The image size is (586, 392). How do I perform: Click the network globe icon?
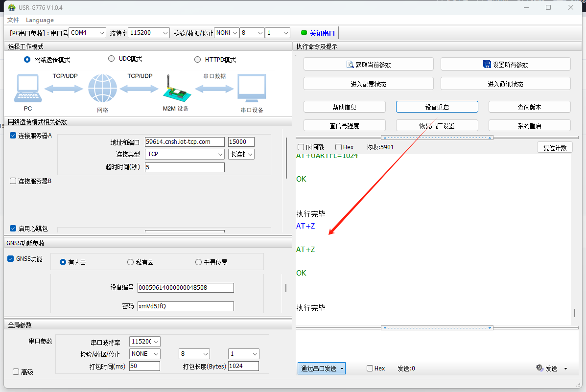click(102, 89)
